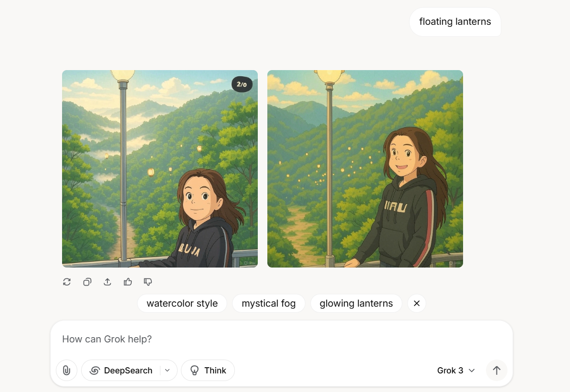This screenshot has width=570, height=392.
Task: Click the image counter badge
Action: (242, 84)
